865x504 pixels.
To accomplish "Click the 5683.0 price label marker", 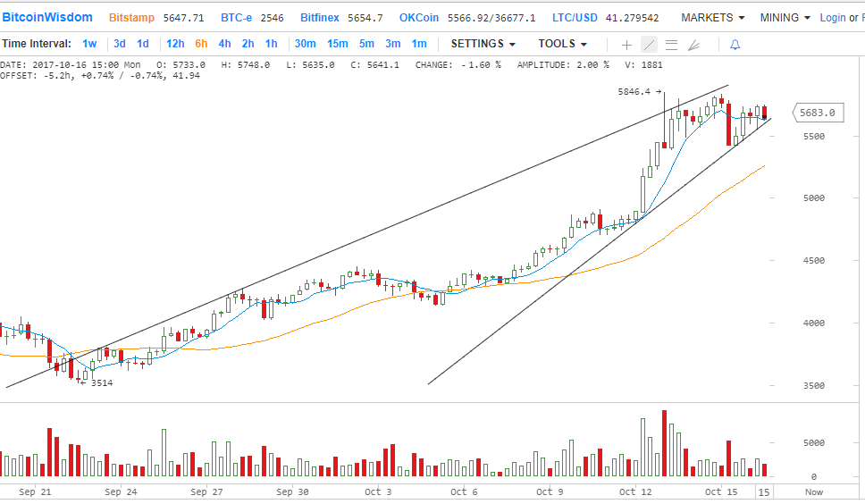I will tap(818, 113).
